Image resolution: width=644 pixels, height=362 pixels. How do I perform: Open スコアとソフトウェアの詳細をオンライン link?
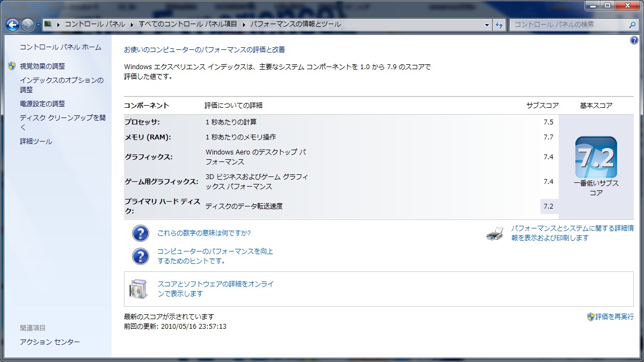click(216, 289)
